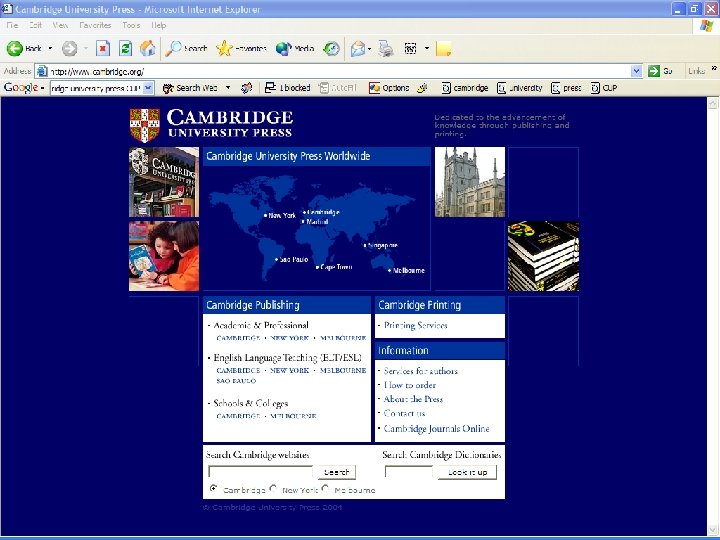Open the Search Web dropdown arrow
The height and width of the screenshot is (540, 720).
point(228,88)
